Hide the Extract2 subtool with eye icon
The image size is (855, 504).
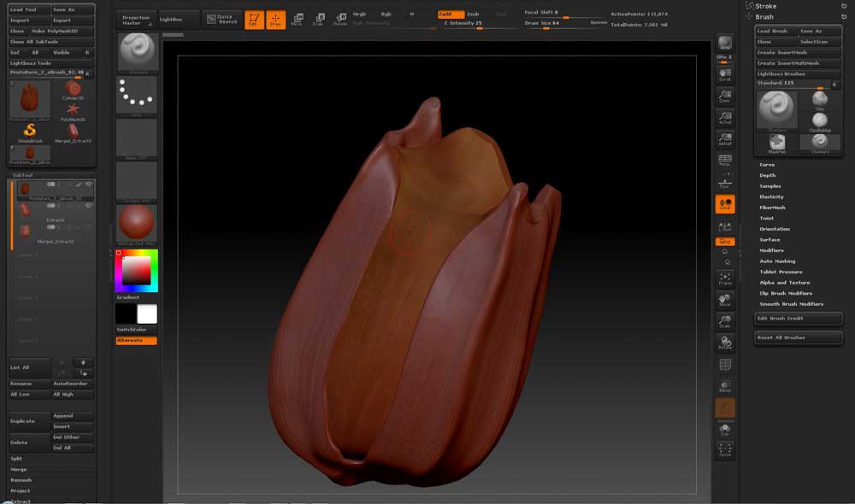(x=89, y=208)
